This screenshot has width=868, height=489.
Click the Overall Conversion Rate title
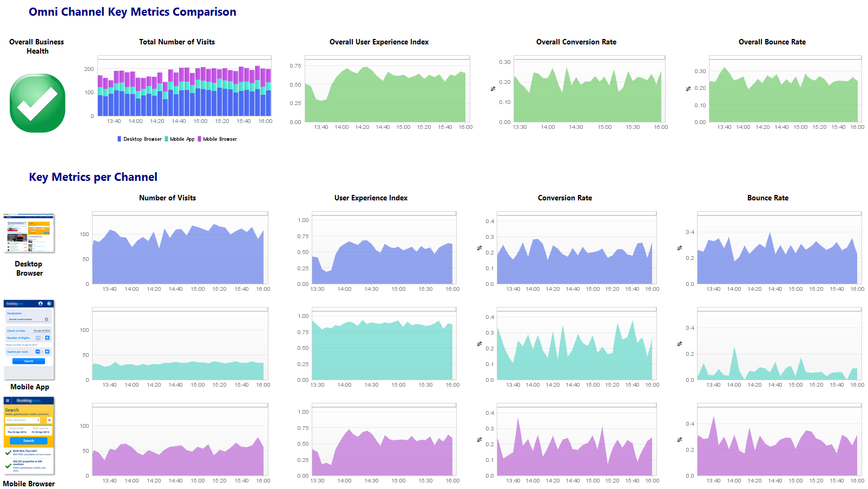click(x=576, y=42)
